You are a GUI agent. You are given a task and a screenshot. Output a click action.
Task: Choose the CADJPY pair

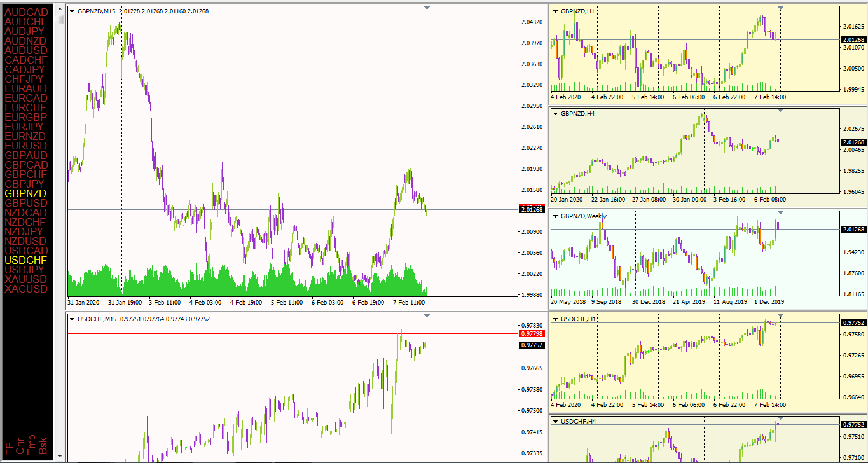click(25, 69)
